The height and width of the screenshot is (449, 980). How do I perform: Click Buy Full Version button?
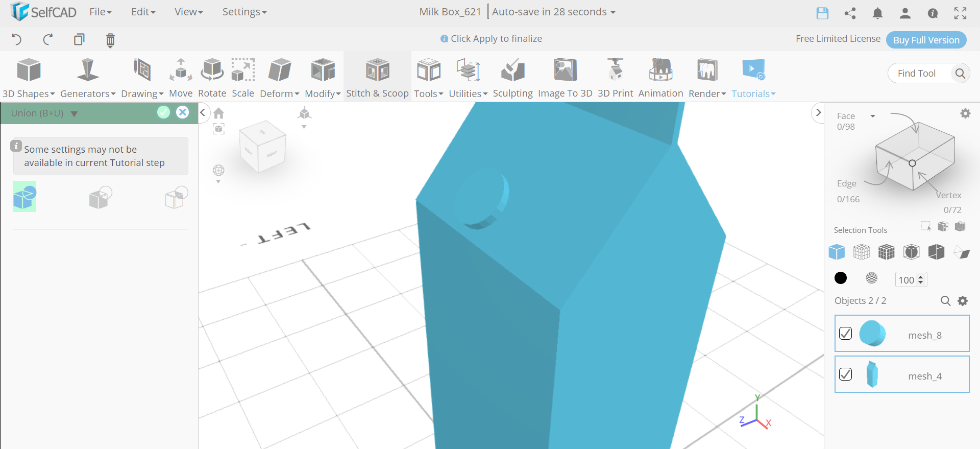[926, 40]
